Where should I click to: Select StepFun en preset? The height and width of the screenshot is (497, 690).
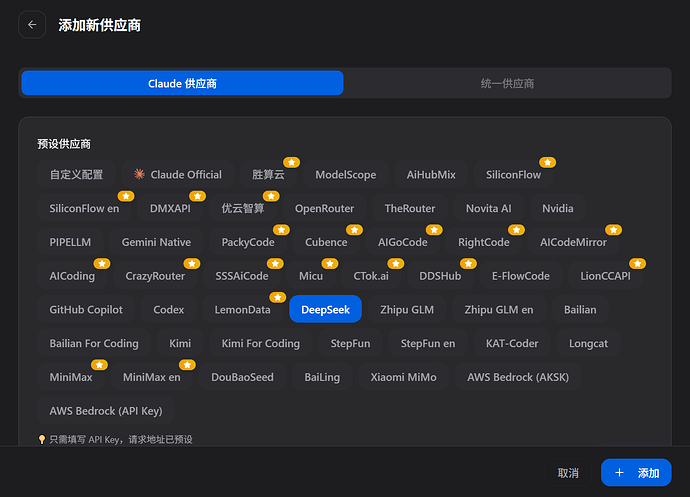pos(428,343)
